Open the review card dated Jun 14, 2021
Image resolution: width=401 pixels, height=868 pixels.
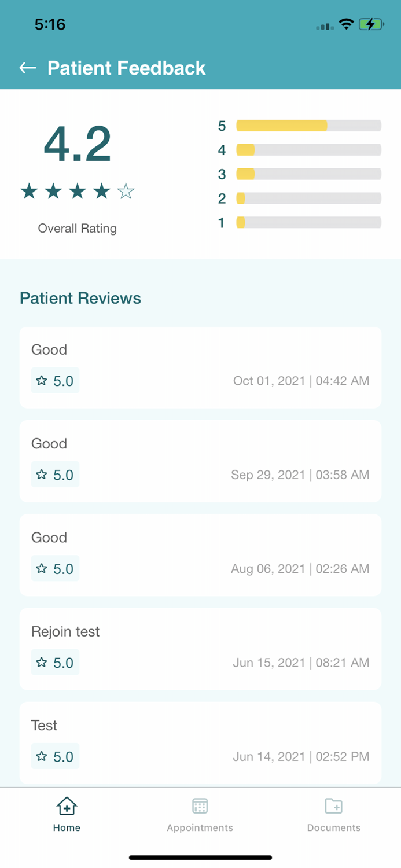(x=200, y=742)
